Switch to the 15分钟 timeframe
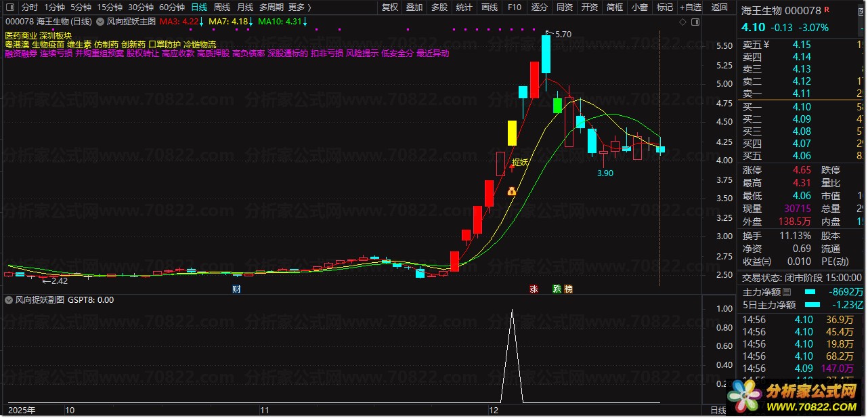The image size is (868, 418). coord(110,7)
